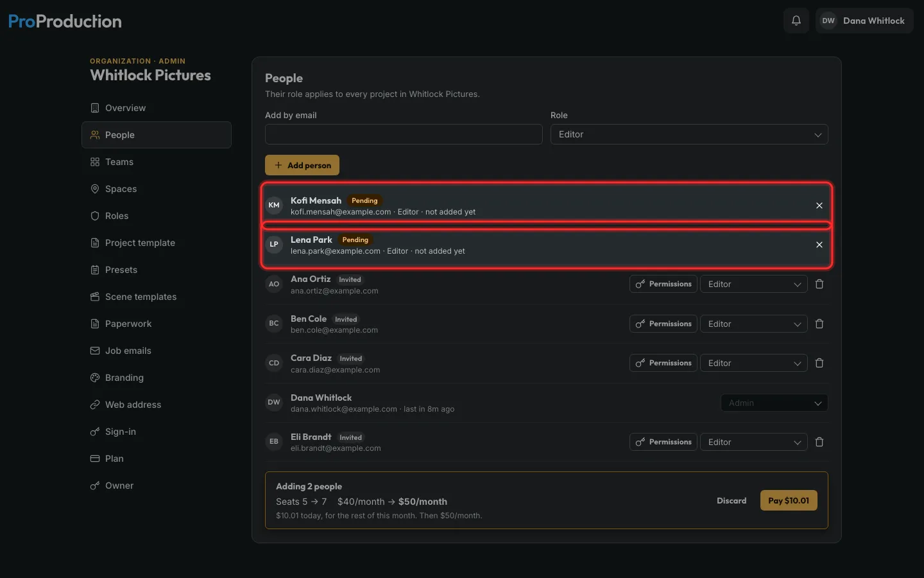Screen dimensions: 924x578
Task: Change Eli Brandt's role dropdown
Action: (x=753, y=442)
